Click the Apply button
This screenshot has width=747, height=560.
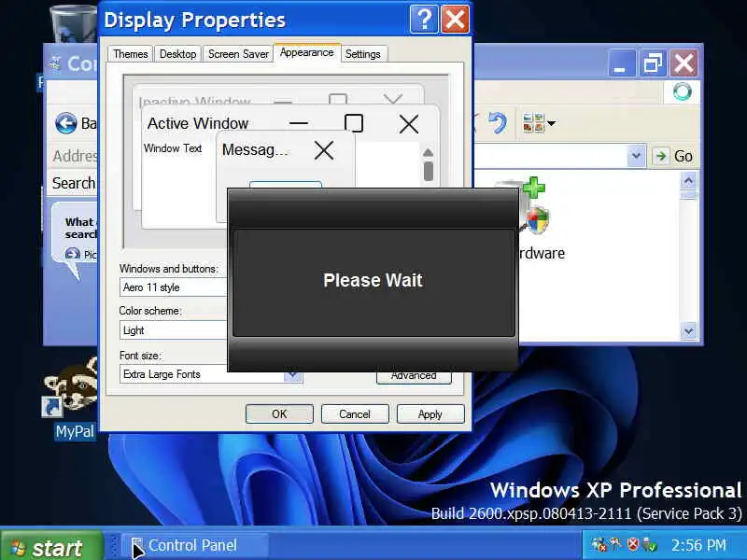430,413
